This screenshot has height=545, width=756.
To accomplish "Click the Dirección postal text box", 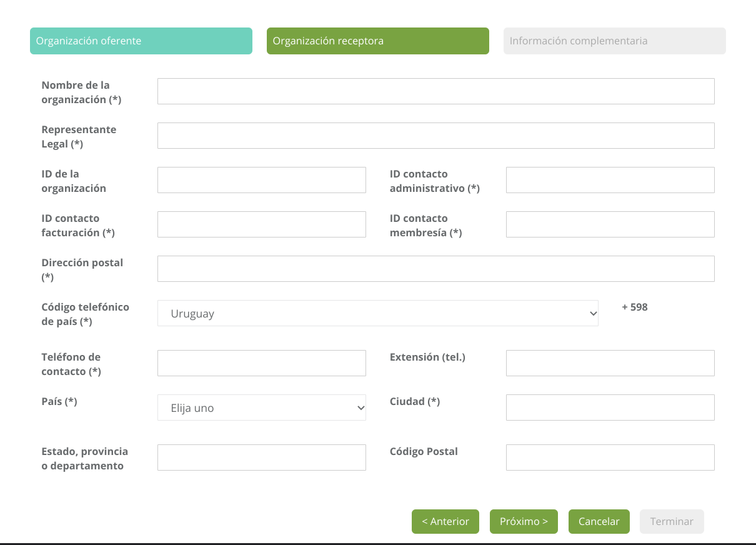I will 435,269.
